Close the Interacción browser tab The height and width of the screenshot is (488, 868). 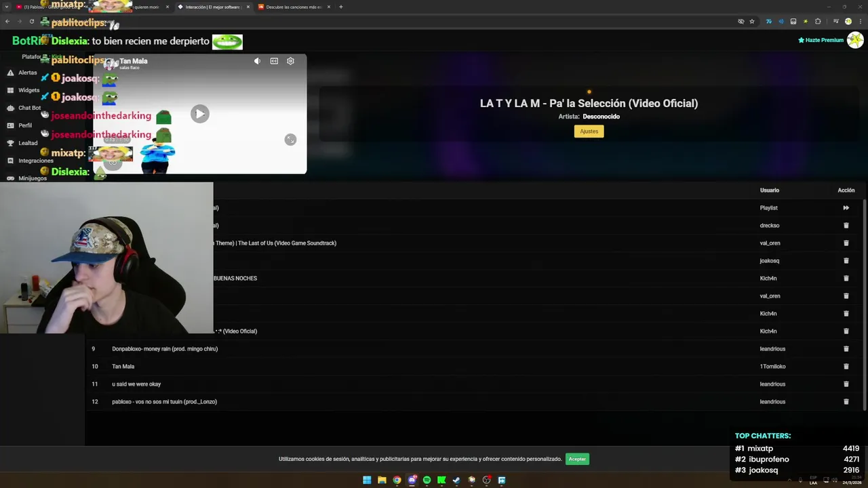coord(248,7)
